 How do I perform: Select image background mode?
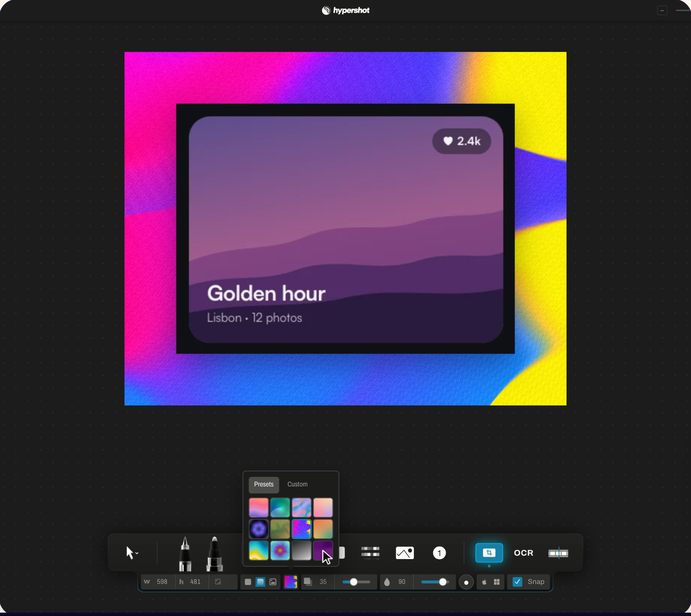pos(273,582)
